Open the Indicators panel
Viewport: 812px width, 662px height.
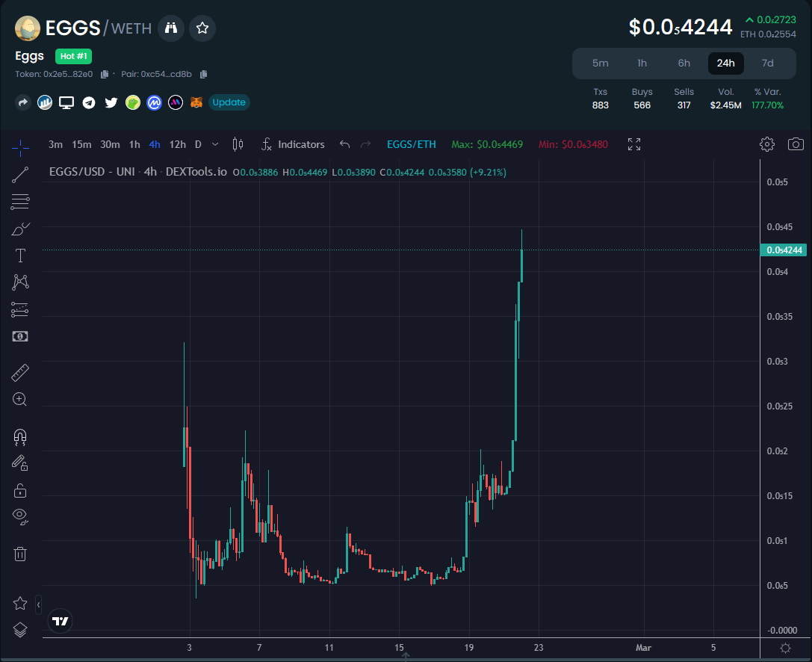293,144
